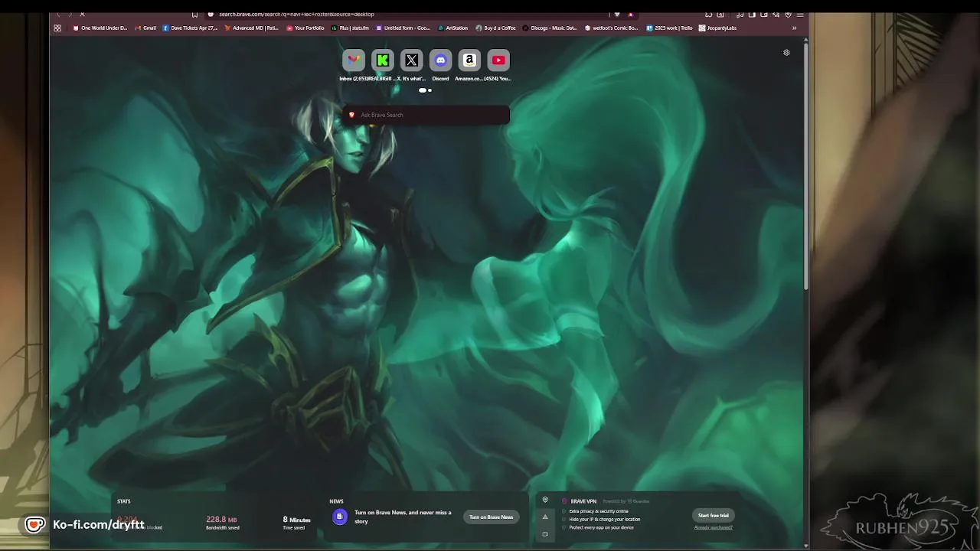
Task: Open the X shortcut tile
Action: (412, 60)
